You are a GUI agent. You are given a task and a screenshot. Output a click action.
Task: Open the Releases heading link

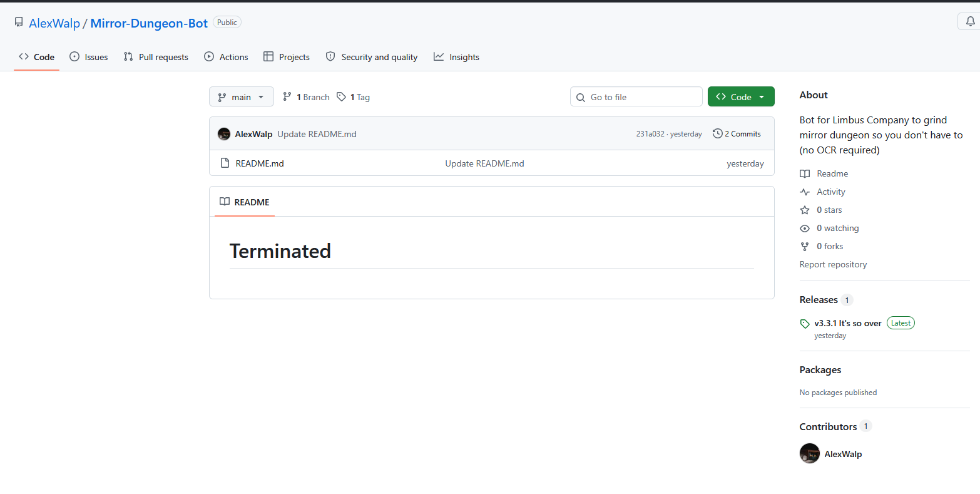[819, 300]
